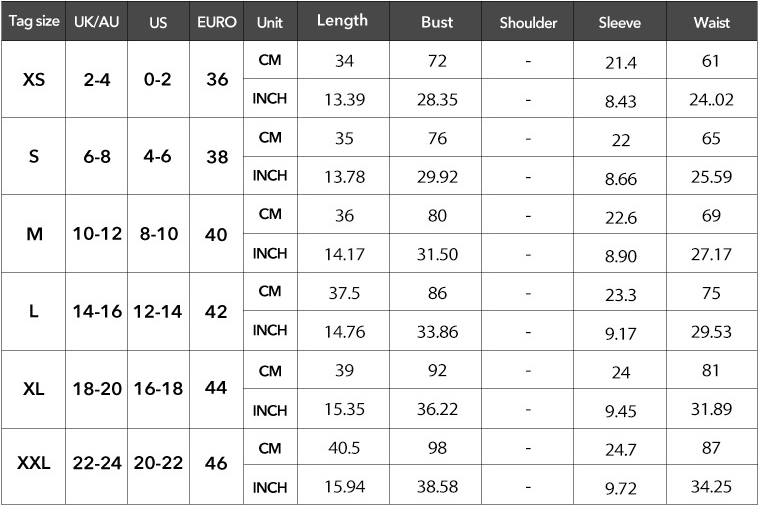Viewport: 758px width, 505px height.
Task: Click the 22.6 sleeve value
Action: click(x=621, y=217)
